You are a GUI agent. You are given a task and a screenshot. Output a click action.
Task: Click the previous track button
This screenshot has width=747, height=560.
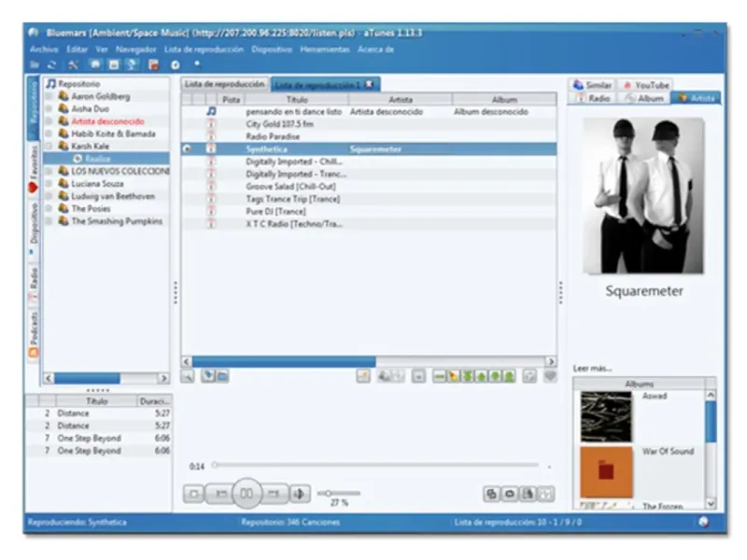(220, 494)
